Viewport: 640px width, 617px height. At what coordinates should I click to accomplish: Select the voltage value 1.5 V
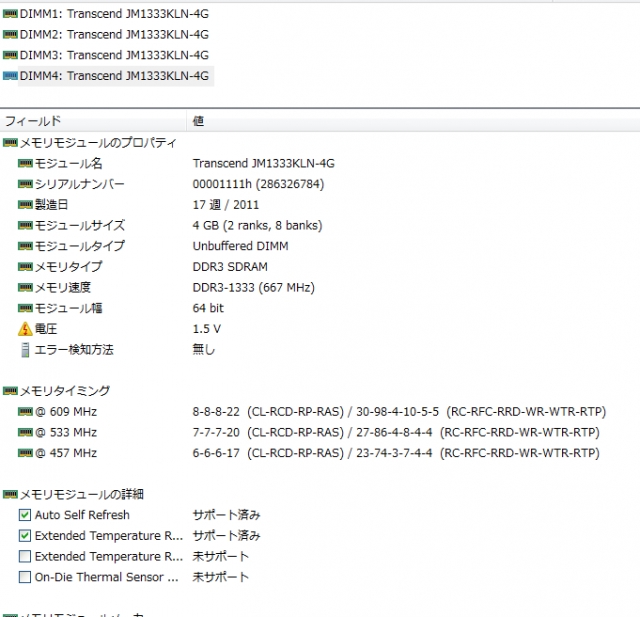[207, 329]
